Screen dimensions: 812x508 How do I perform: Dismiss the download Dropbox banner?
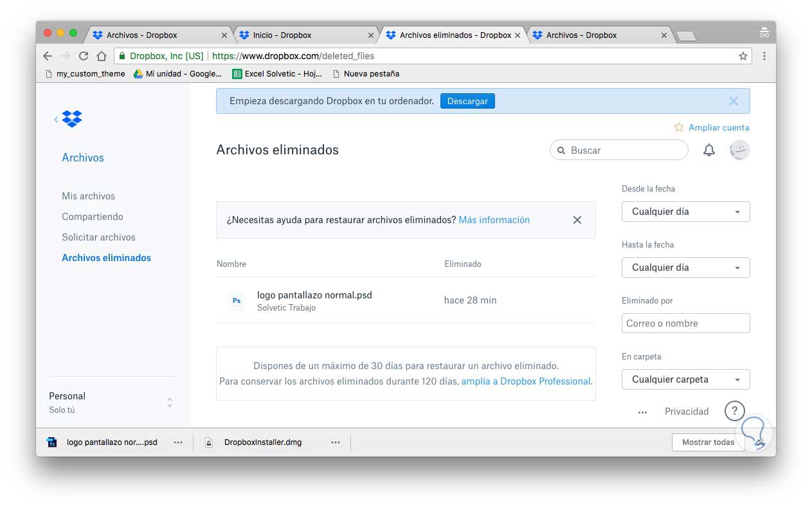[x=734, y=101]
